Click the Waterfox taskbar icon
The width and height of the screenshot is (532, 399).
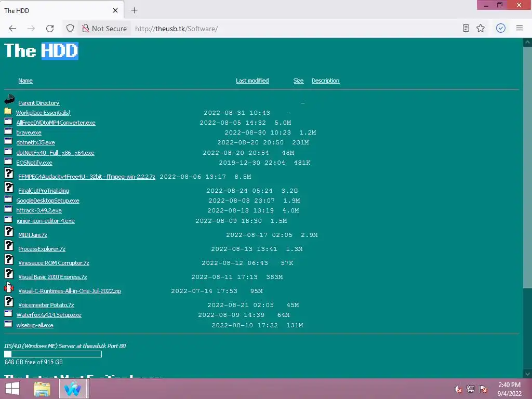coord(73,389)
